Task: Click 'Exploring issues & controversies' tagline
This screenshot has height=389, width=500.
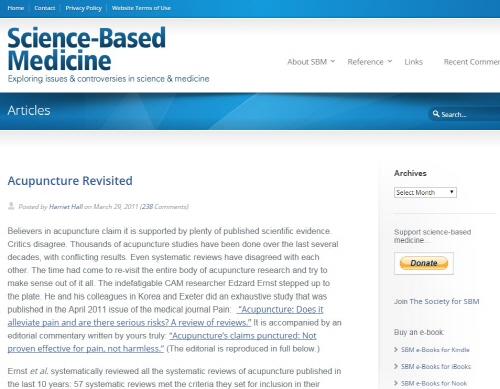Action: (108, 79)
